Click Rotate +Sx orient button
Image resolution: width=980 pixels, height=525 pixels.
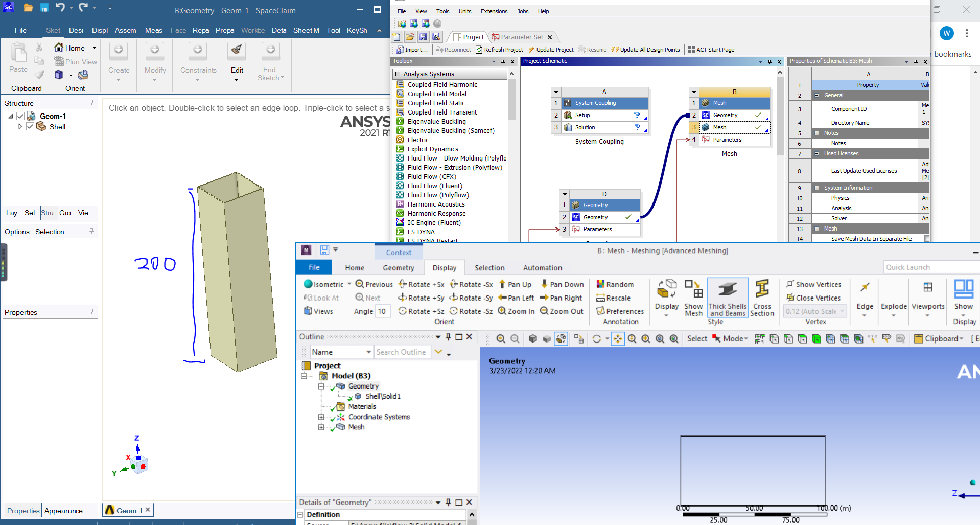click(x=422, y=284)
